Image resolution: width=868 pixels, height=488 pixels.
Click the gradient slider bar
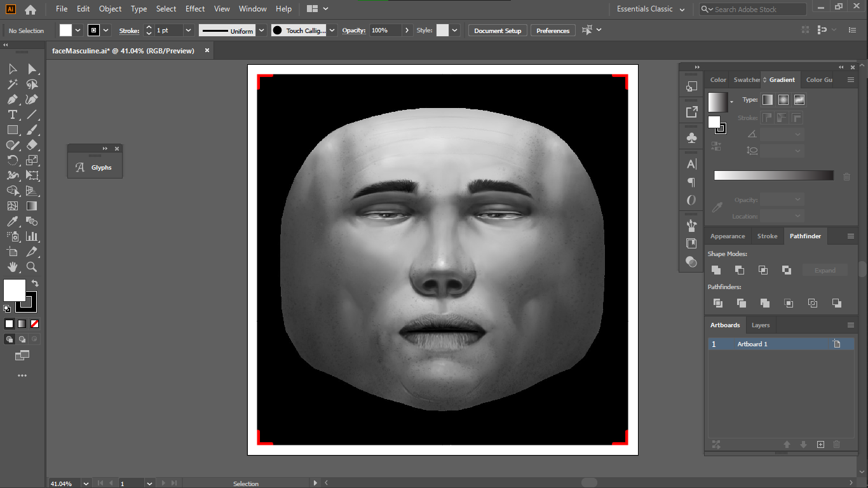point(773,175)
